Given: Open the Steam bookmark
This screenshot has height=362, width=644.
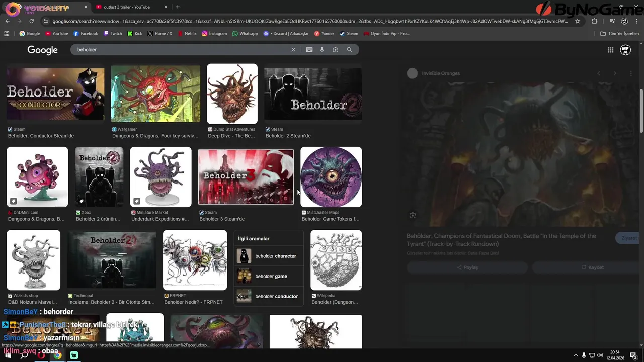Looking at the screenshot, I should tap(349, 33).
